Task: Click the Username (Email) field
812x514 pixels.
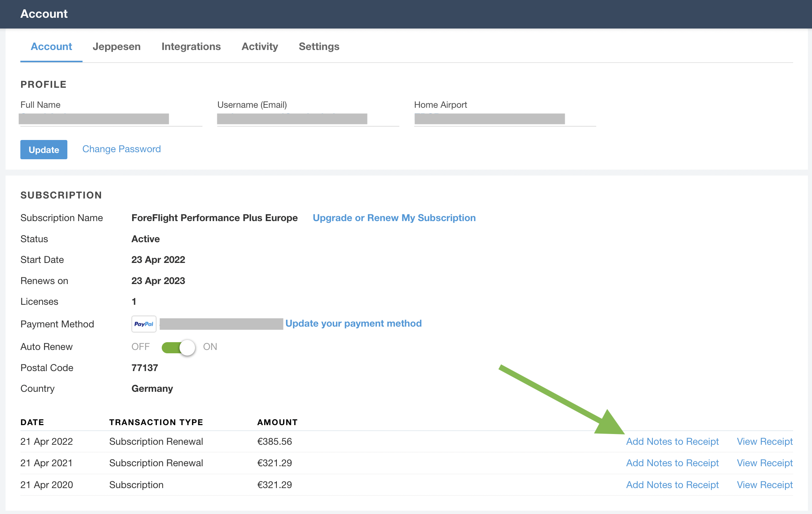Action: (308, 119)
